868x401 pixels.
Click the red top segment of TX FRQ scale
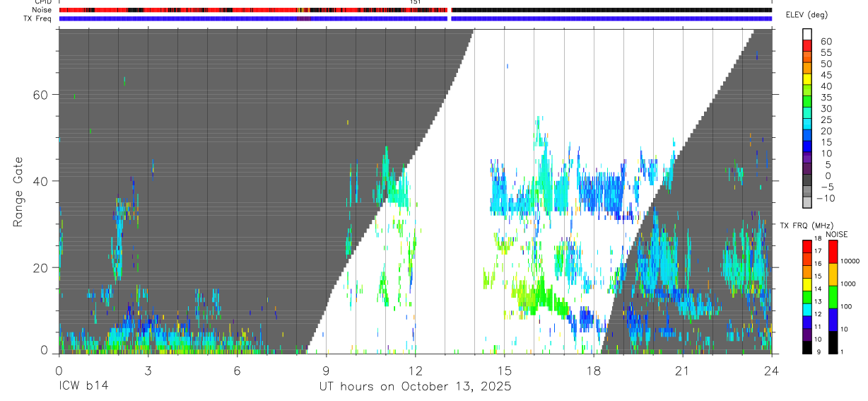pyautogui.click(x=807, y=247)
